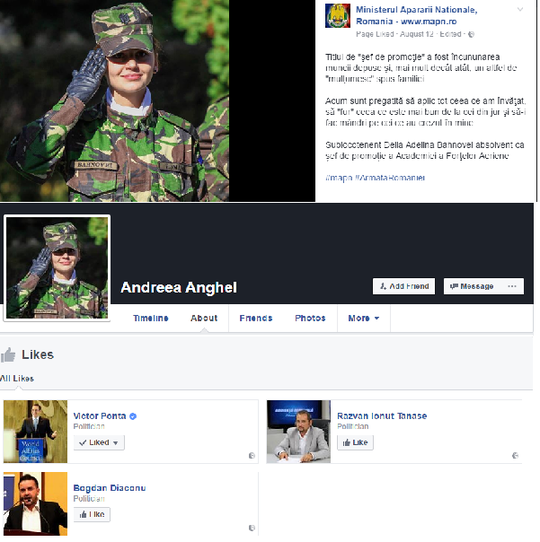Switch to the Timeline tab
Viewport: 540px width, 542px height.
(x=151, y=318)
